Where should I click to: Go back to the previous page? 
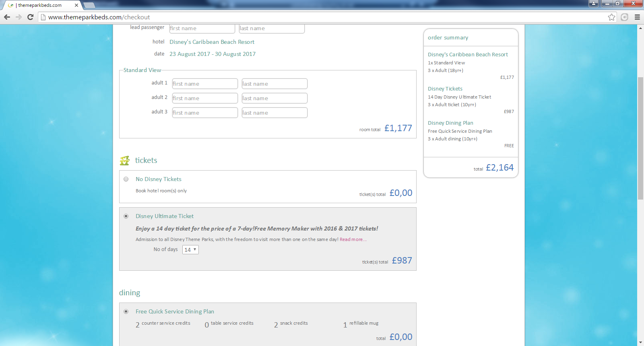tap(7, 17)
